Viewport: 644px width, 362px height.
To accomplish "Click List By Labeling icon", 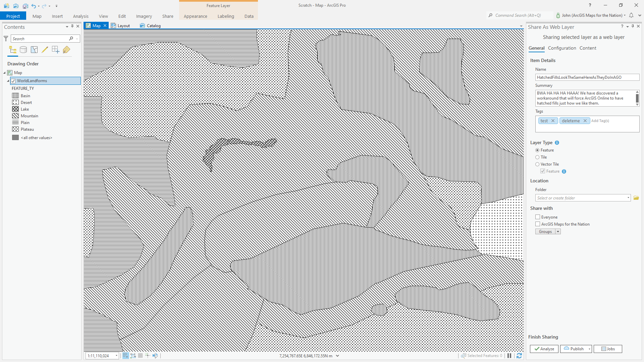I will (x=66, y=50).
